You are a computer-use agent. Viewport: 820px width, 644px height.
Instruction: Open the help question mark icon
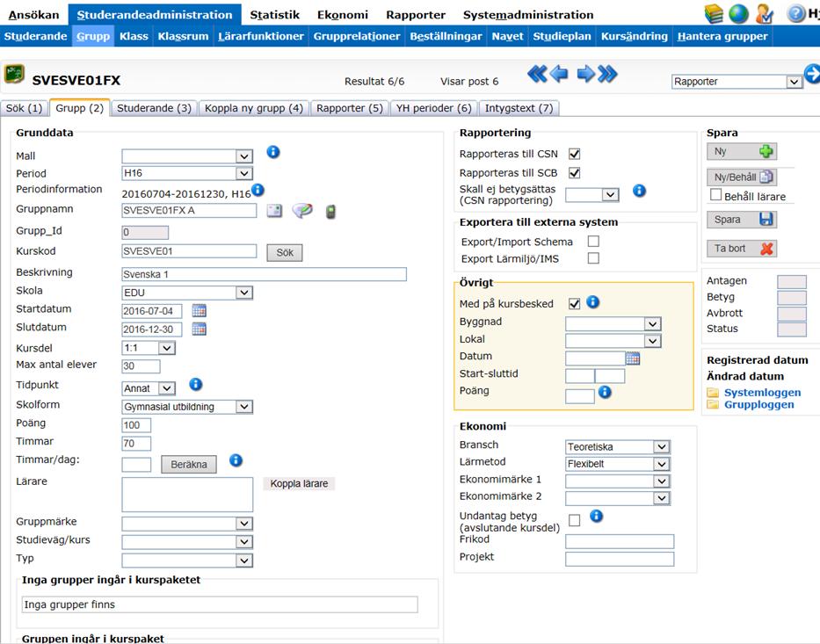[796, 13]
